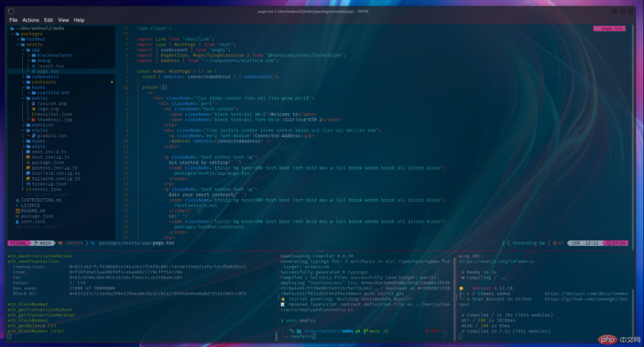The image size is (644, 347).
Task: Click the README.md file icon
Action: pos(18,210)
